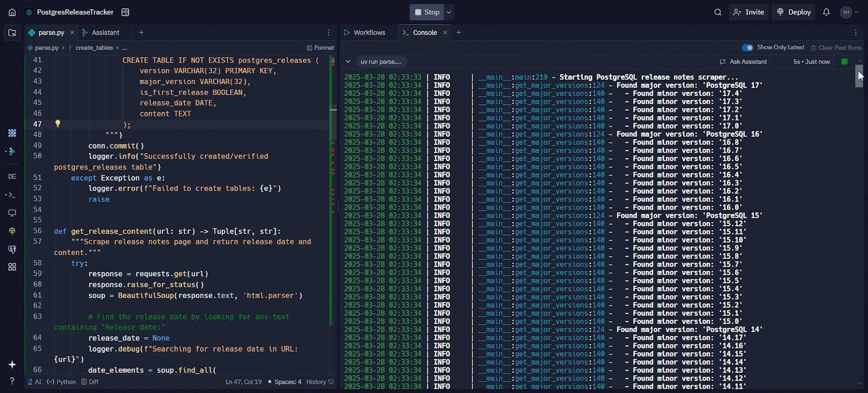Close the parse.py tab

(x=72, y=33)
